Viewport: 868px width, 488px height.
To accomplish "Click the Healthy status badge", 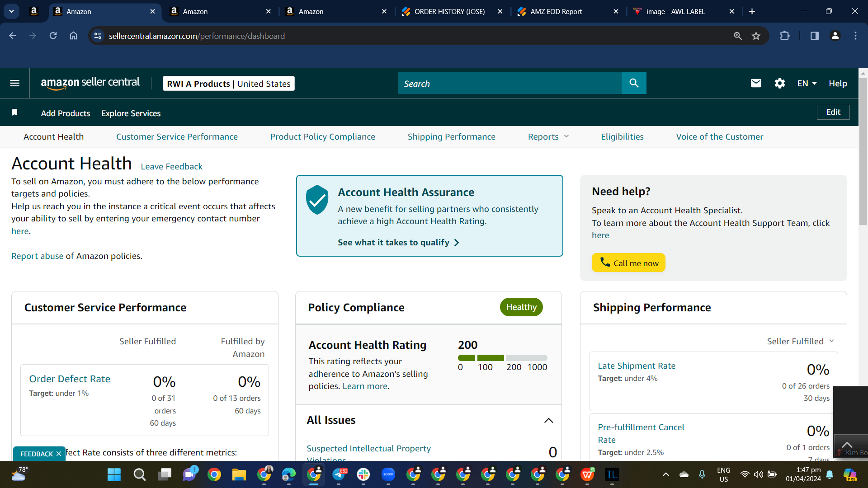I will 521,307.
